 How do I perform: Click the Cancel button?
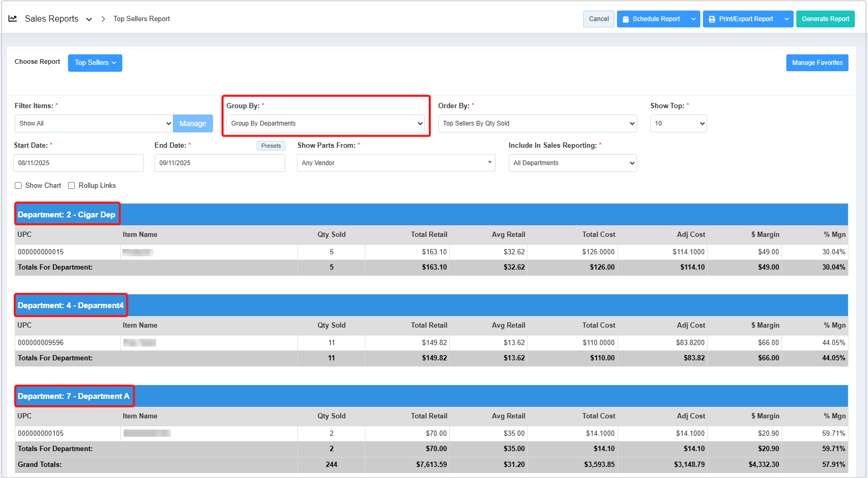599,19
